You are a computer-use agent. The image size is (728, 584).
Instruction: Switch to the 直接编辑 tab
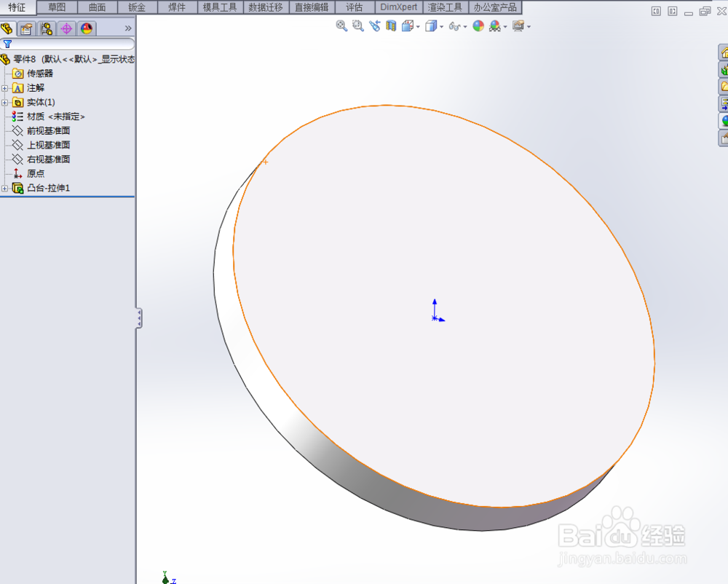pos(312,7)
